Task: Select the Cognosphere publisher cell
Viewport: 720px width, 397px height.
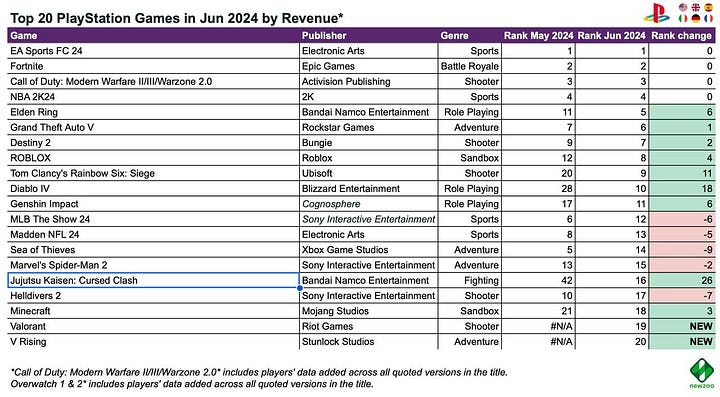Action: pyautogui.click(x=368, y=204)
